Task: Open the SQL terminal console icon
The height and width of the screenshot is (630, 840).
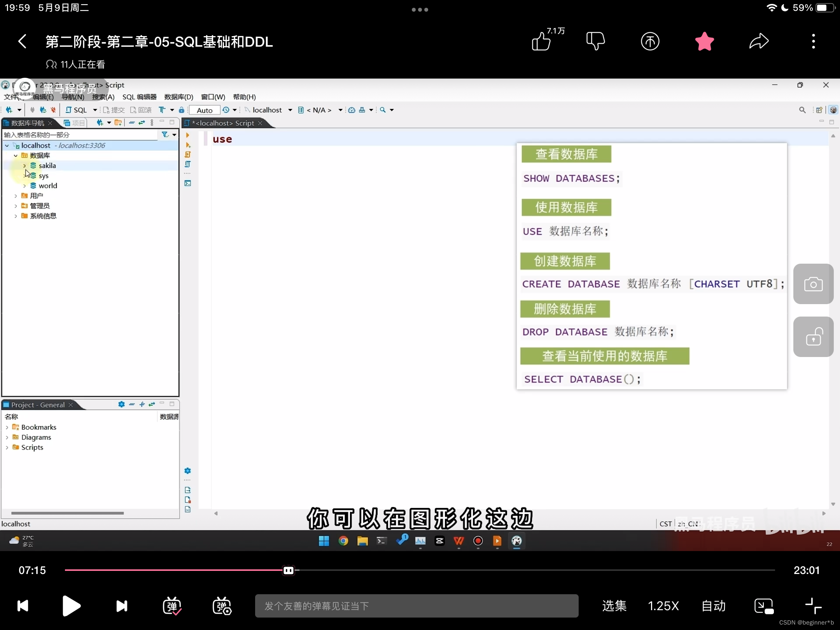Action: click(x=187, y=183)
